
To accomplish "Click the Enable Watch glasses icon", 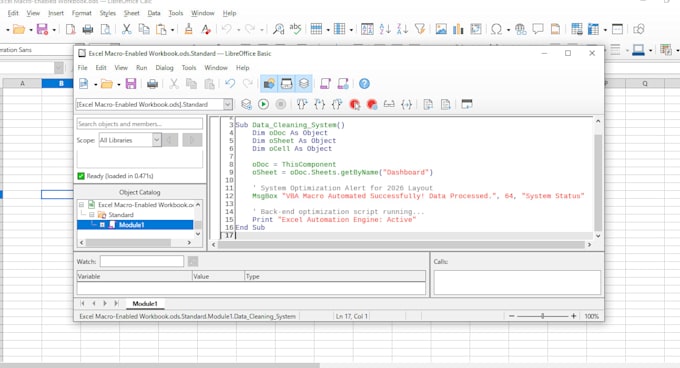I will (x=389, y=104).
